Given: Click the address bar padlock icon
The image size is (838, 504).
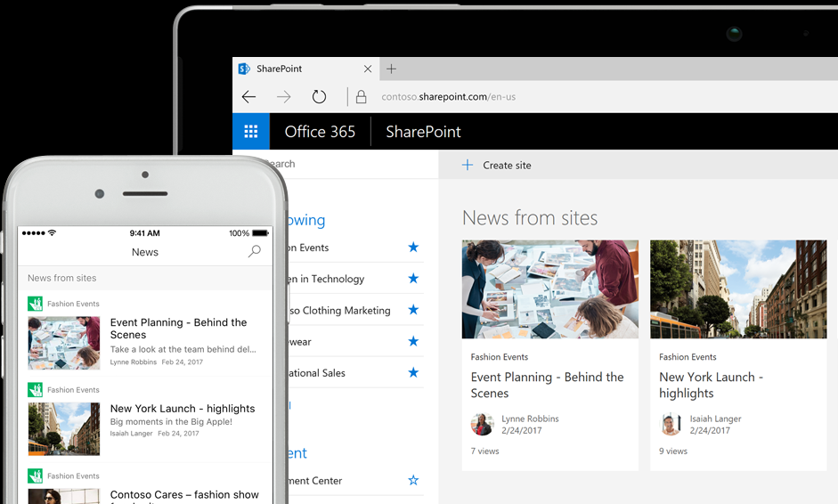Looking at the screenshot, I should click(x=362, y=97).
